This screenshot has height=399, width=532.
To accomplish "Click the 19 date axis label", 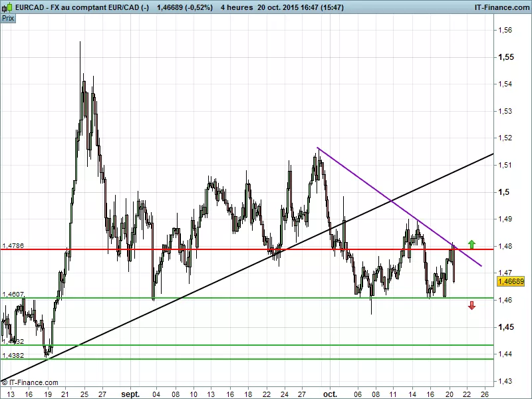I will click(48, 394).
